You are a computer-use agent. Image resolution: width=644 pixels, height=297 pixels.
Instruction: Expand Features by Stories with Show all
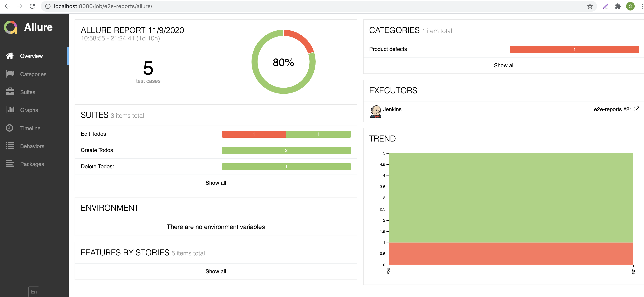click(216, 271)
